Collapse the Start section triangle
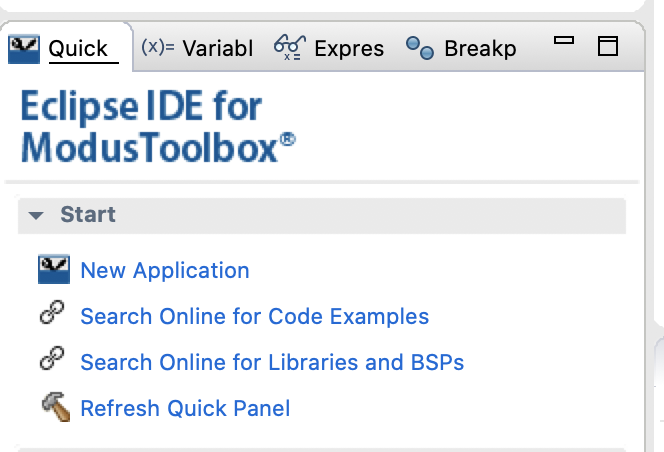 point(37,215)
